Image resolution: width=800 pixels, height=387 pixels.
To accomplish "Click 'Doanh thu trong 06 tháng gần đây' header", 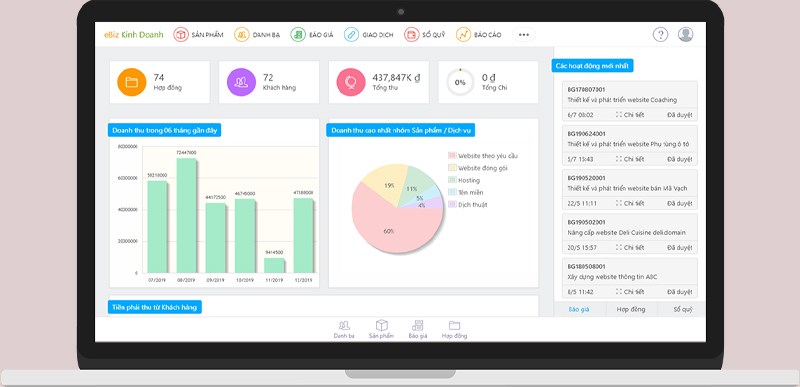I will pyautogui.click(x=164, y=131).
